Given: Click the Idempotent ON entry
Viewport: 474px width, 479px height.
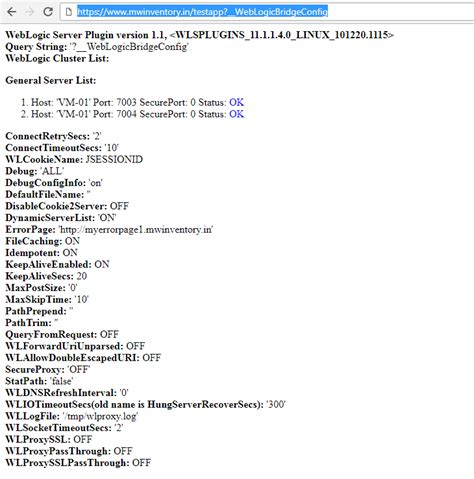Looking at the screenshot, I should [42, 253].
